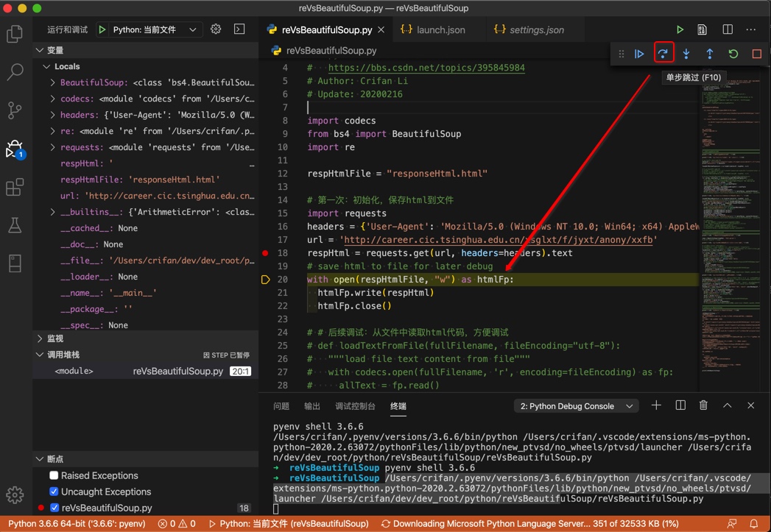Open notifications bell in status bar
Image resolution: width=771 pixels, height=532 pixels.
[753, 524]
